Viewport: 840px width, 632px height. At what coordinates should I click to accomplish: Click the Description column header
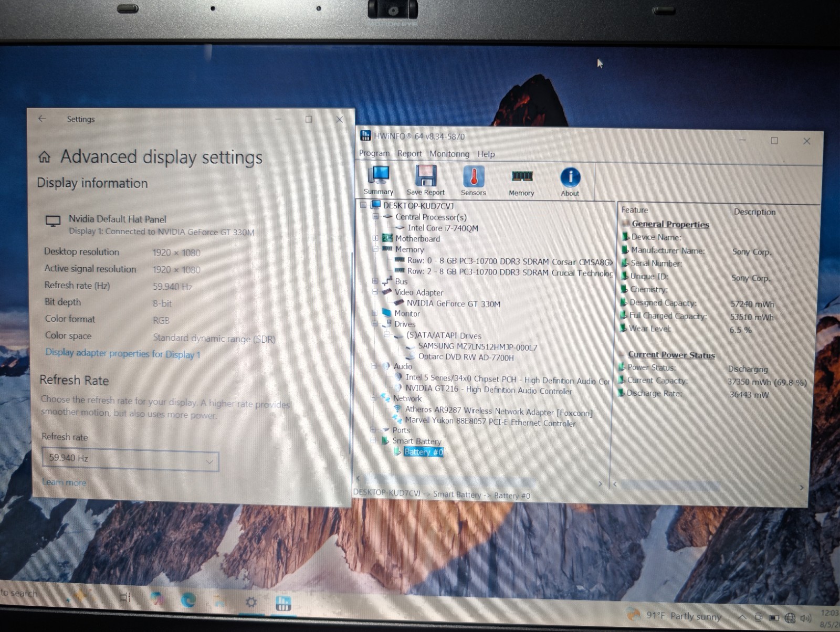[754, 212]
